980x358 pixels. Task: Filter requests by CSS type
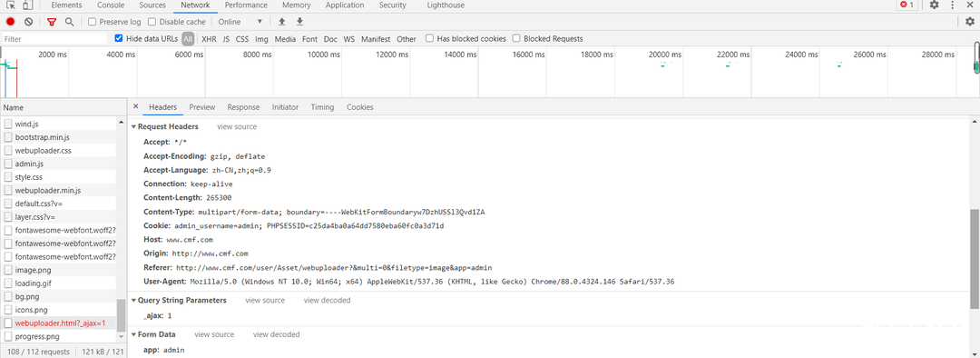click(x=242, y=39)
